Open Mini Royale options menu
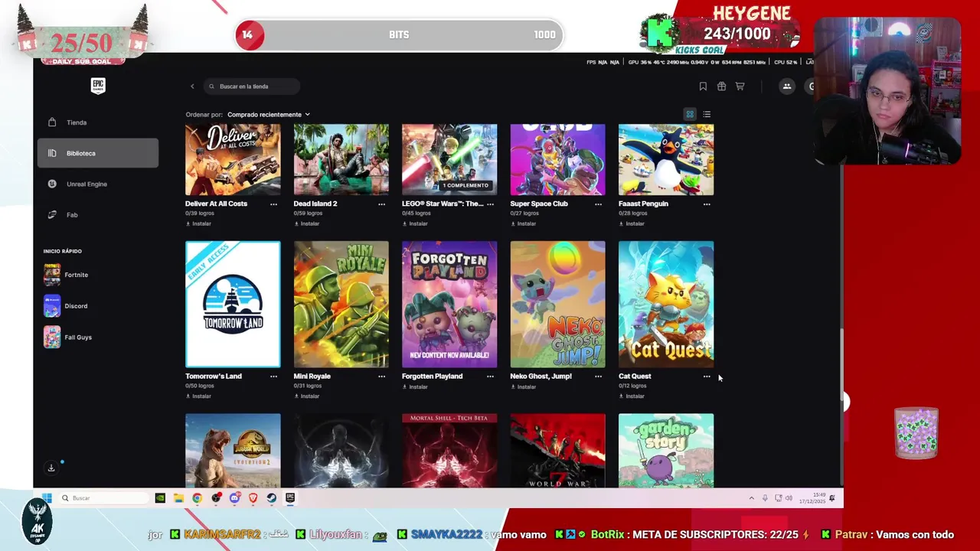This screenshot has height=551, width=980. [x=381, y=377]
